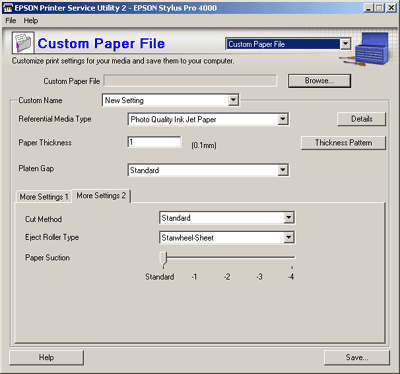The image size is (400, 374).
Task: Open the Thickness Pattern button
Action: (x=343, y=143)
